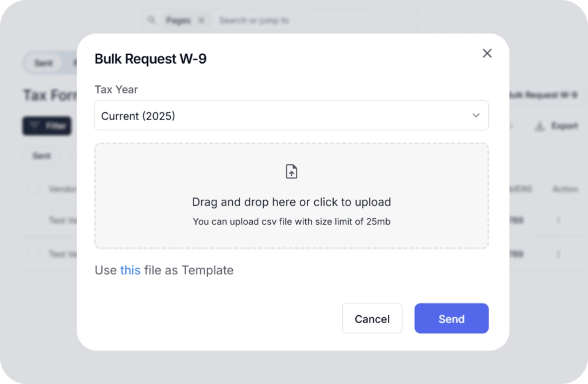
Task: Switch to the Sent tab at top left
Action: click(43, 63)
